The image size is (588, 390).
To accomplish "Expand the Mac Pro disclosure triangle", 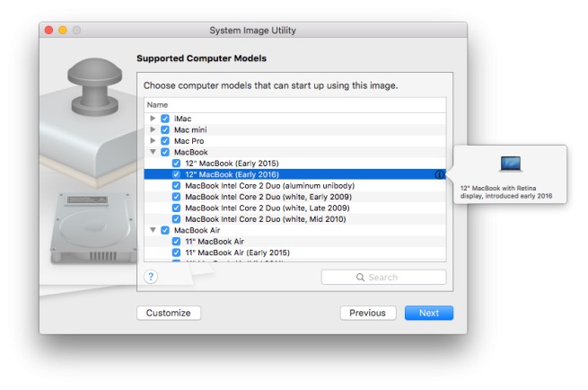I will pyautogui.click(x=153, y=141).
